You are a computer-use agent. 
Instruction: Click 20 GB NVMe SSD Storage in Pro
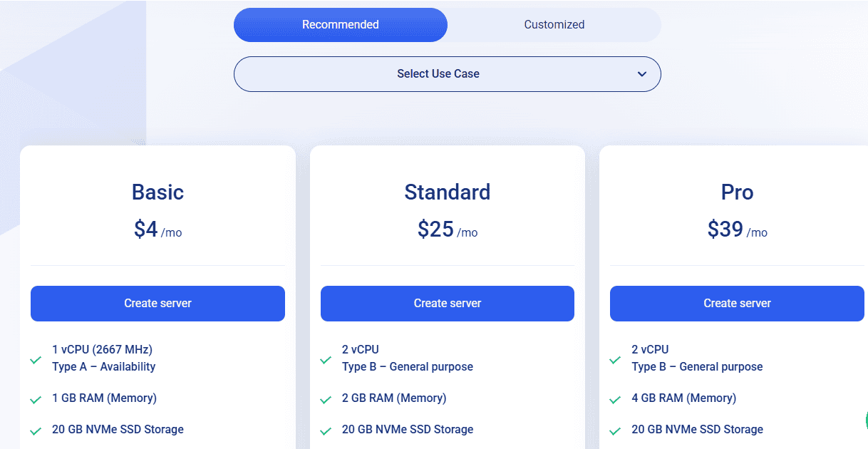(697, 430)
